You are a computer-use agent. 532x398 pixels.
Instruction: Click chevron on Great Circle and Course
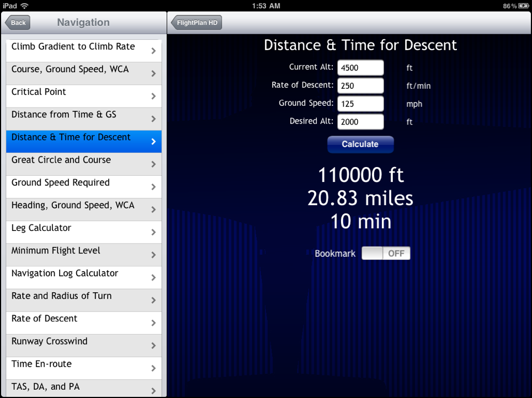click(x=153, y=164)
